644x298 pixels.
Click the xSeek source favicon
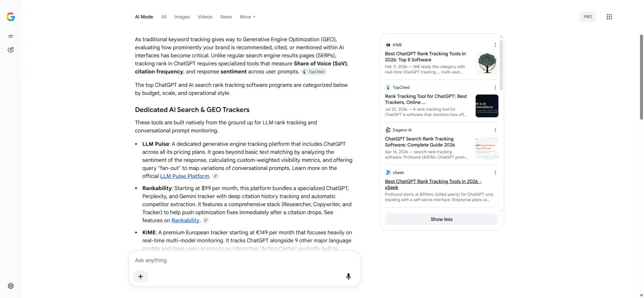(388, 173)
